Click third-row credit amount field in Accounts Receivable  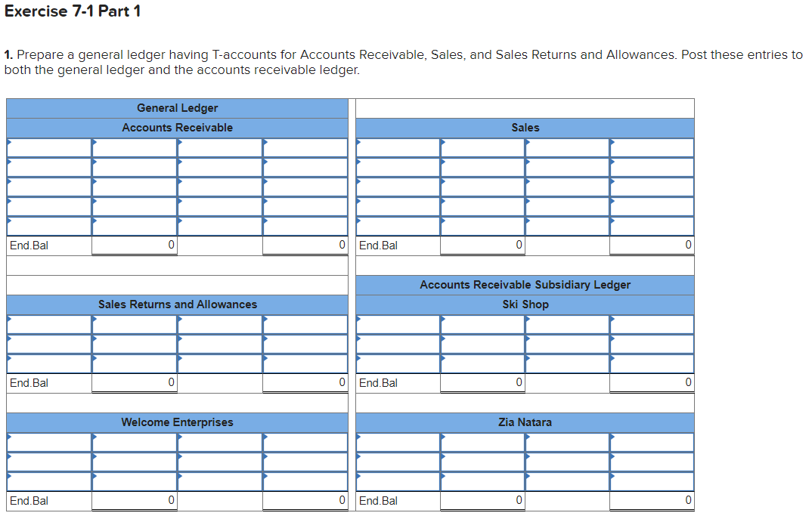[305, 187]
